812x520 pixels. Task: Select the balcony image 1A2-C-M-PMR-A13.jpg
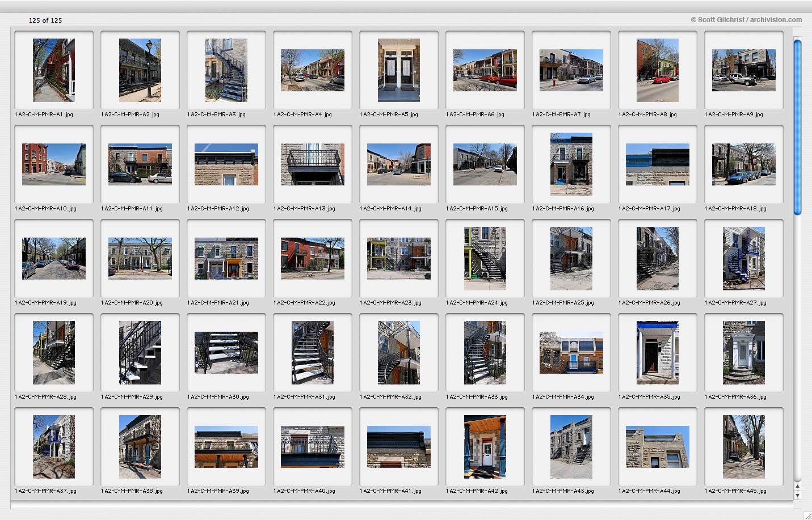click(x=313, y=164)
